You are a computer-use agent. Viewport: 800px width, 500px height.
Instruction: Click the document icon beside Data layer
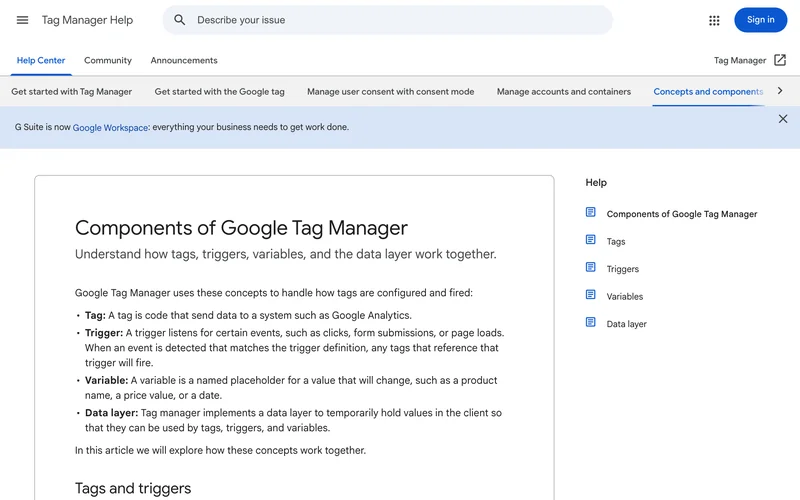[590, 322]
